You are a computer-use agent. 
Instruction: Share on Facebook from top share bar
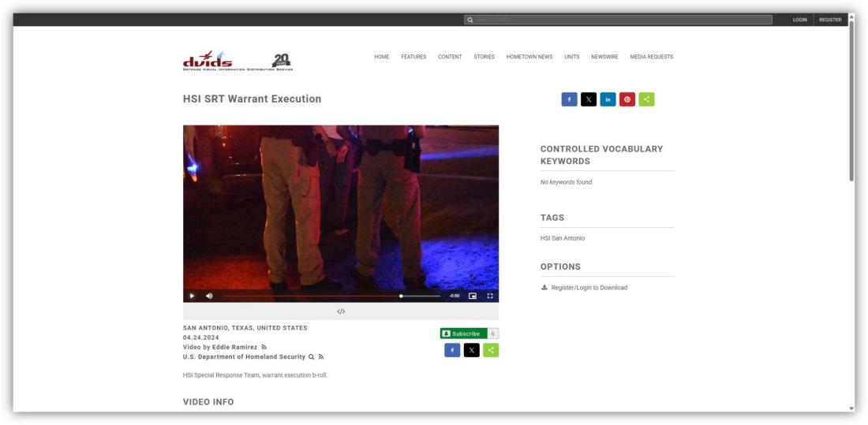[x=569, y=99]
